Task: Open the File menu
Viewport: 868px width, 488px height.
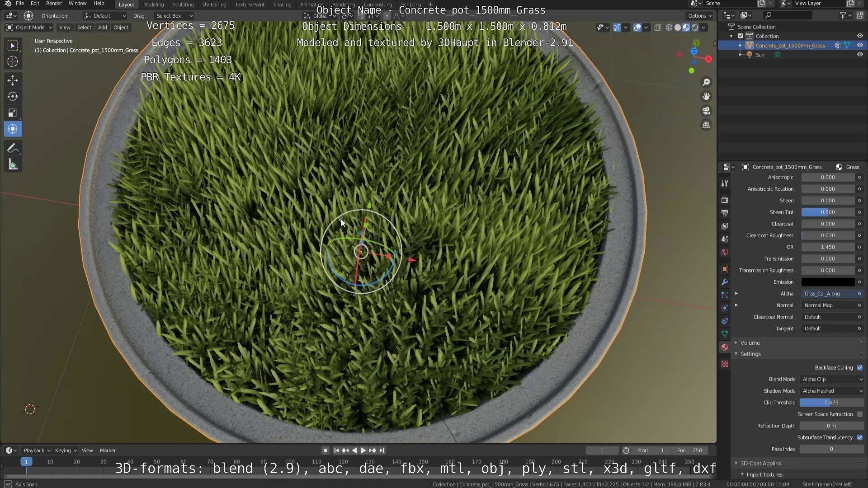Action: click(x=20, y=4)
